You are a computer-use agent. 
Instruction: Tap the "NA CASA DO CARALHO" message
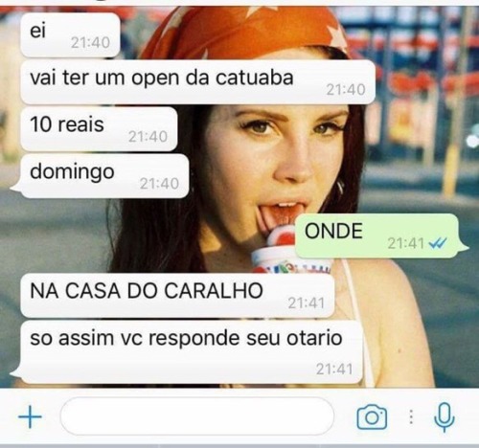[177, 296]
